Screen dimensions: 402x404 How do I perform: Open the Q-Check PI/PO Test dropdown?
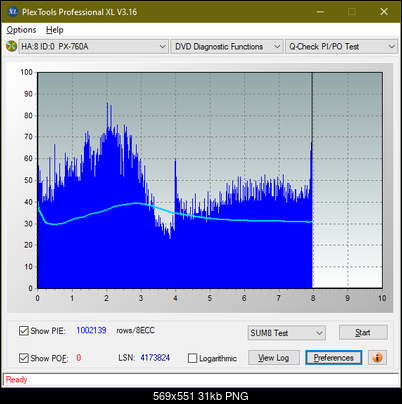341,47
